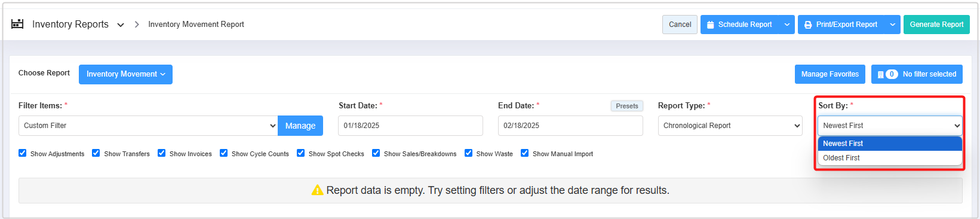Toggle Show Sales/Breakdowns checkbox
The height and width of the screenshot is (219, 980).
click(x=376, y=153)
